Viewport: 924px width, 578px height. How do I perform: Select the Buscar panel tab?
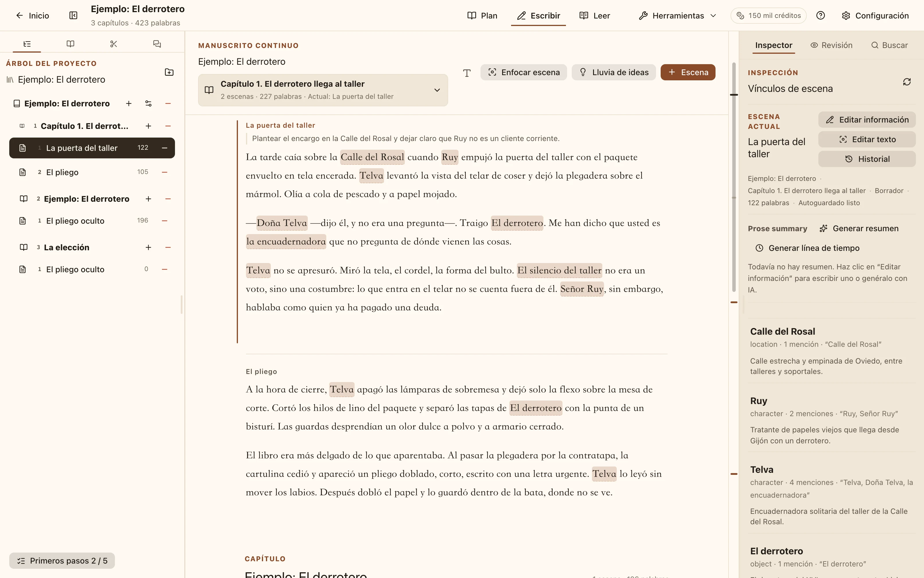click(x=889, y=45)
